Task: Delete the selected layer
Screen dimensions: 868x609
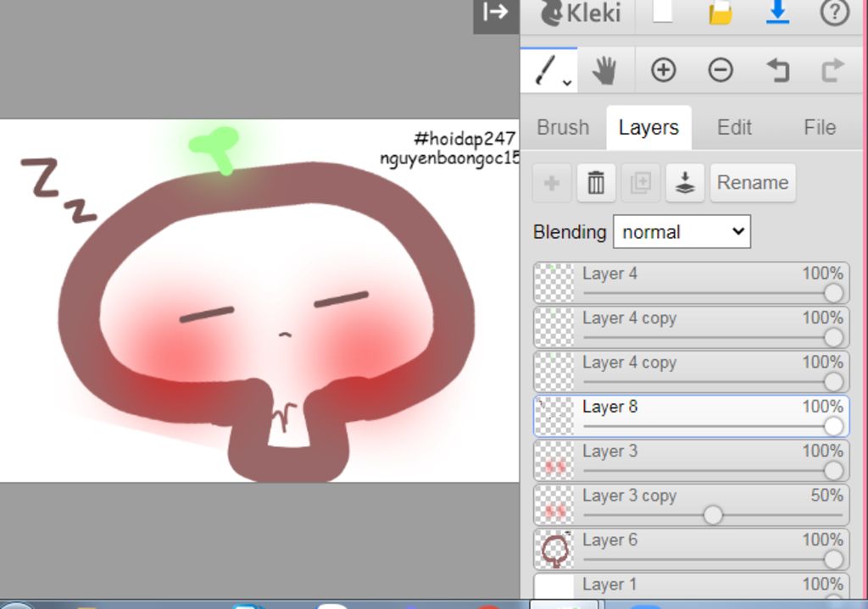Action: point(596,183)
